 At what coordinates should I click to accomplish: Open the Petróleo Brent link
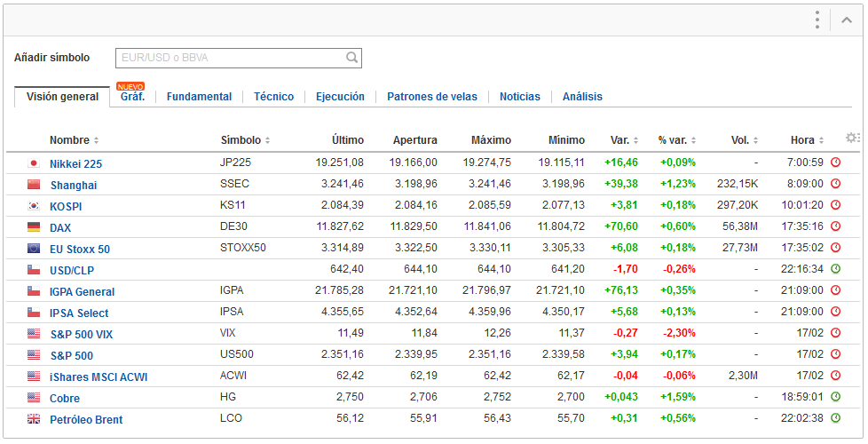click(x=86, y=420)
